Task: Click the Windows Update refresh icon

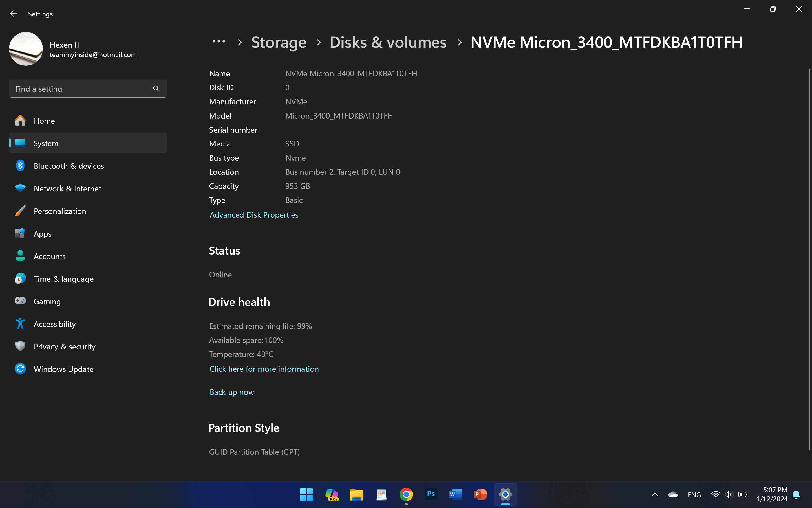Action: (x=20, y=369)
